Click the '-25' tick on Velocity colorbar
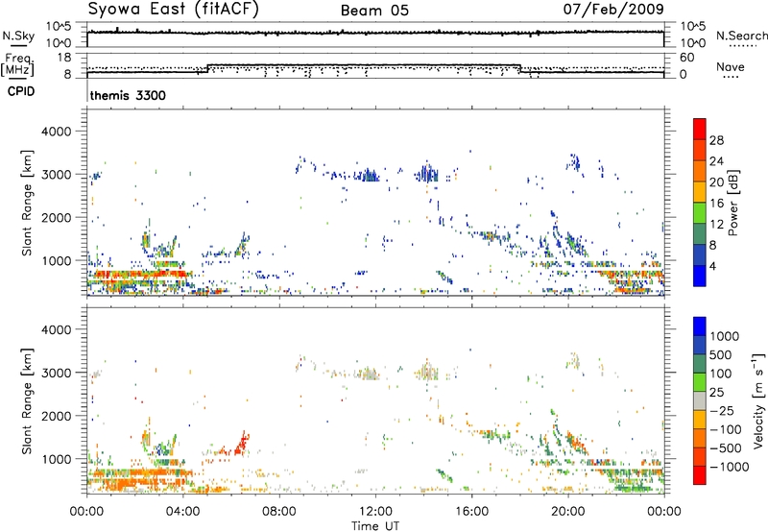 [721, 411]
